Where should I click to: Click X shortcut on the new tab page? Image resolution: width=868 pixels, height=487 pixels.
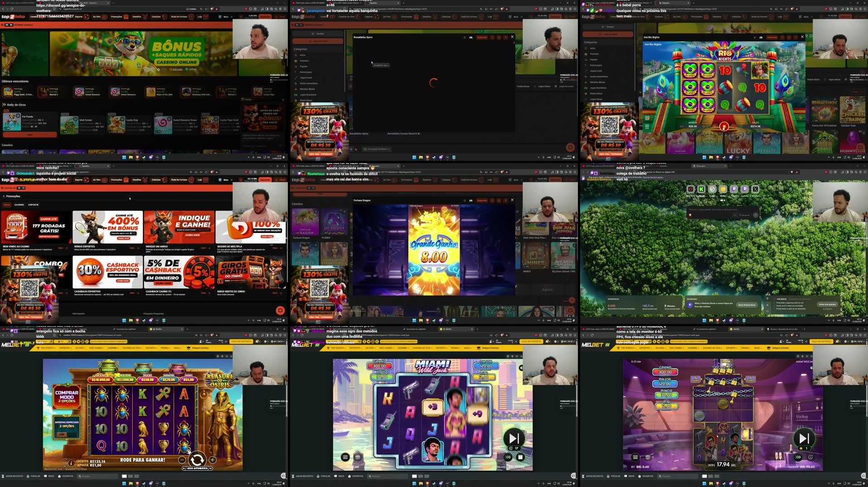click(x=755, y=189)
